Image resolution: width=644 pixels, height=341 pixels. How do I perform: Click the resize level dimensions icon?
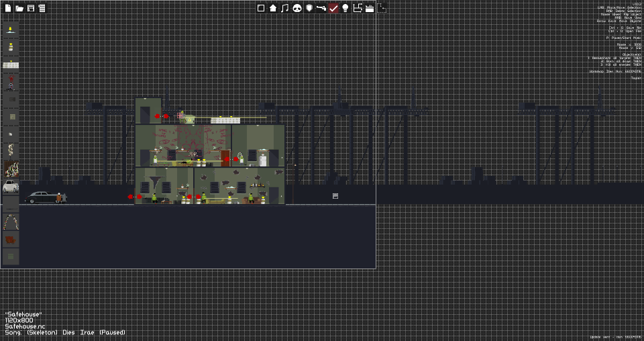358,8
